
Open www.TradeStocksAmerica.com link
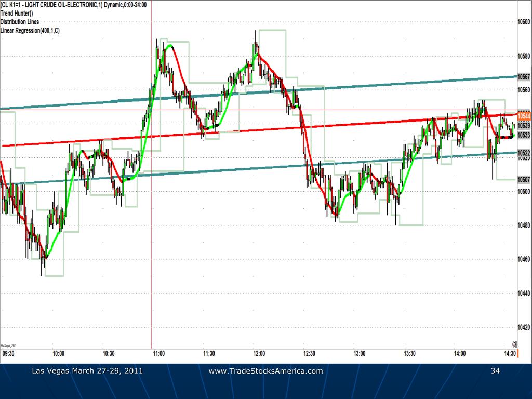tap(266, 371)
